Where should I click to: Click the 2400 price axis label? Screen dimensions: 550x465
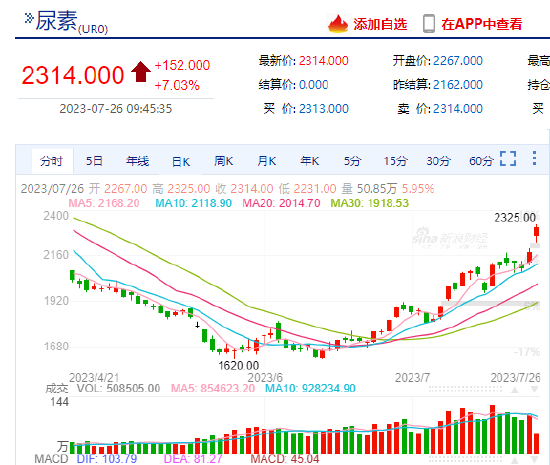pyautogui.click(x=56, y=216)
